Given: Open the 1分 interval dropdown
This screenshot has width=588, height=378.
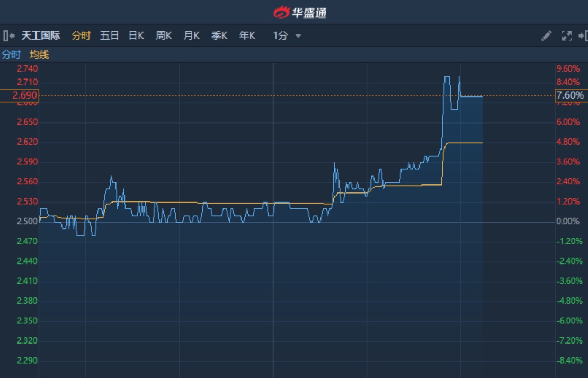Looking at the screenshot, I should click(x=287, y=36).
